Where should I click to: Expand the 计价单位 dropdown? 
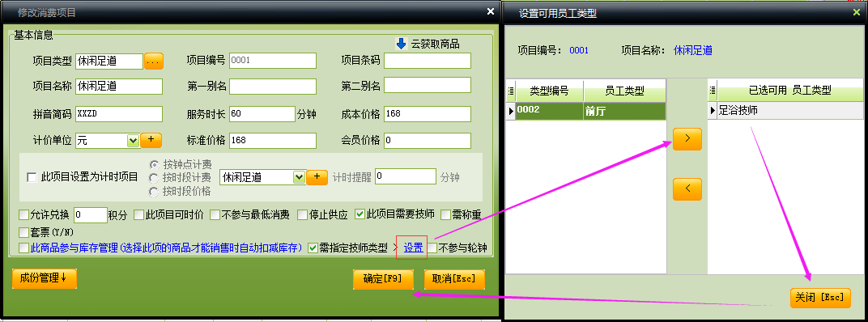pos(133,141)
